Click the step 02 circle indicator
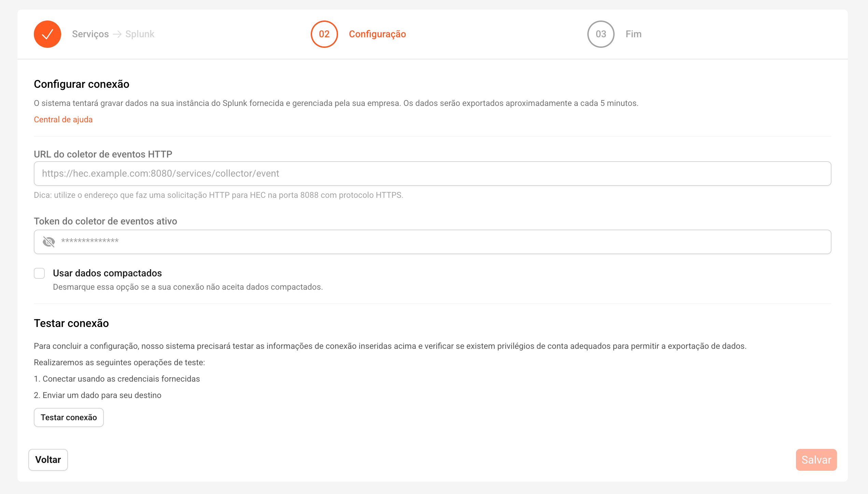The image size is (868, 494). 324,34
